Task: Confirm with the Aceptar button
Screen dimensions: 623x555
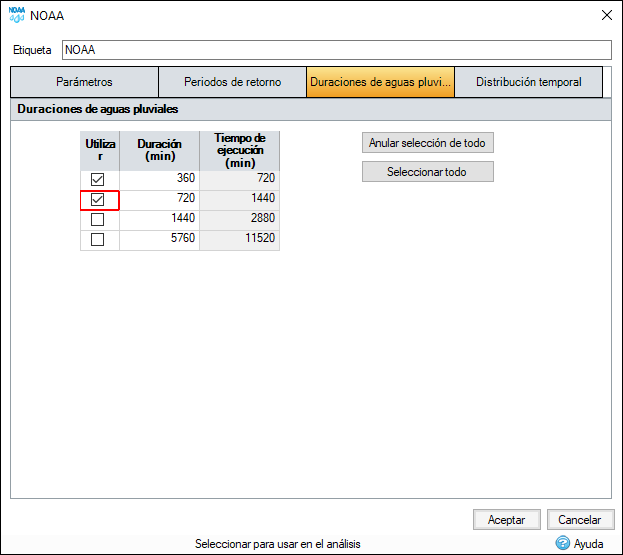Action: pyautogui.click(x=507, y=520)
